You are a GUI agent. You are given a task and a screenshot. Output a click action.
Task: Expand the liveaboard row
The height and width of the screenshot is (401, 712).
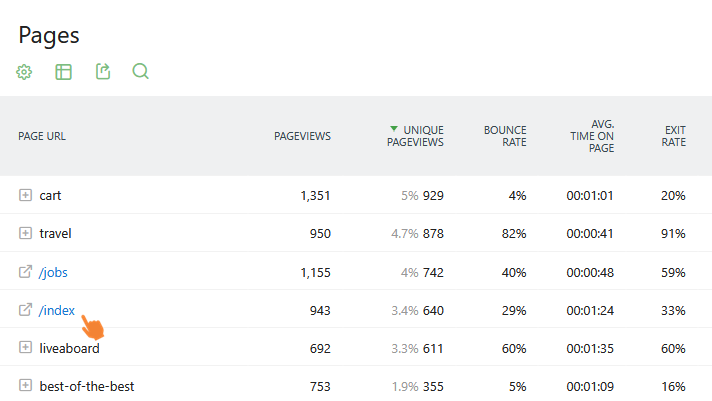pos(25,348)
